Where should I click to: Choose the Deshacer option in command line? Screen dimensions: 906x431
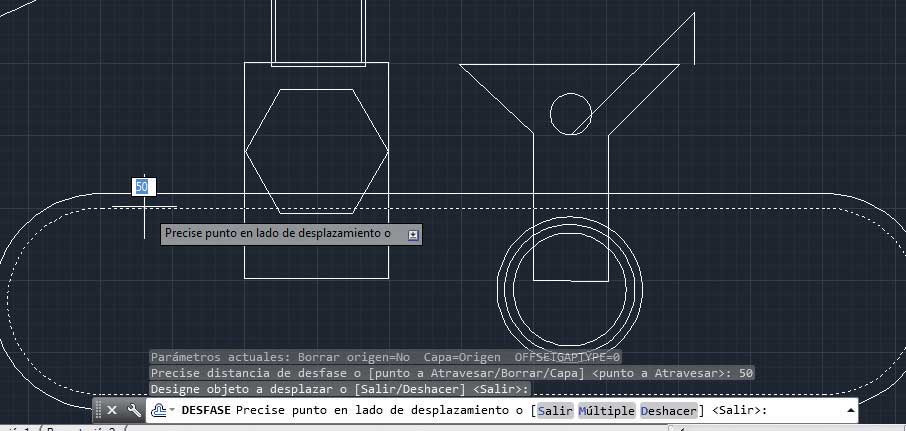[x=668, y=410]
